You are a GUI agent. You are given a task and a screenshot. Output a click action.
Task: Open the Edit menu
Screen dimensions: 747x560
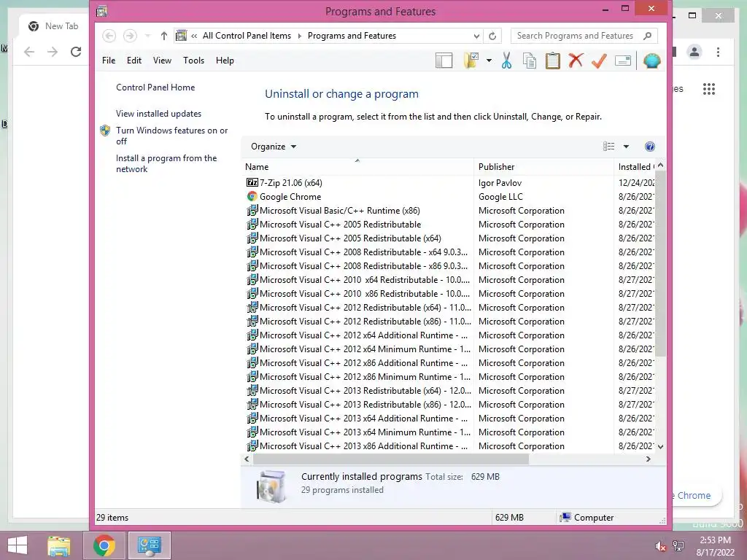click(134, 61)
